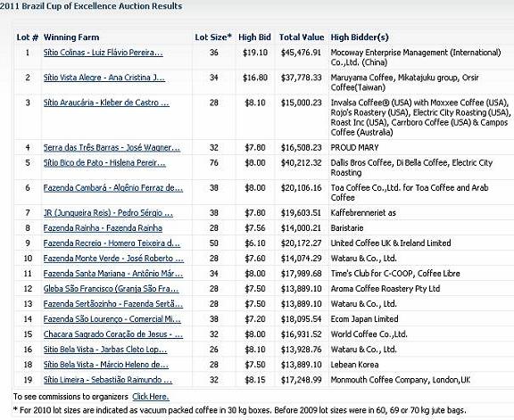514x420 pixels.
Task: Open Chacara Sagrado Coração de Jesus link
Action: coord(113,334)
